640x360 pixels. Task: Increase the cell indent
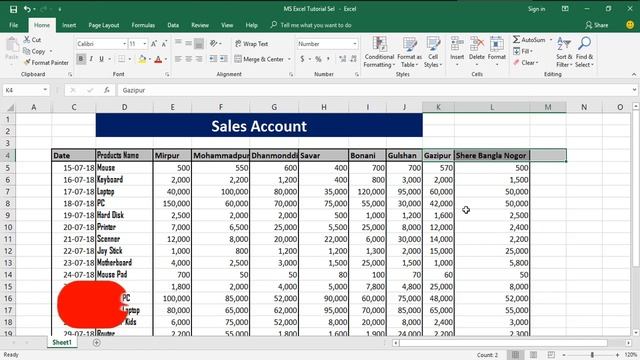pyautogui.click(x=224, y=59)
